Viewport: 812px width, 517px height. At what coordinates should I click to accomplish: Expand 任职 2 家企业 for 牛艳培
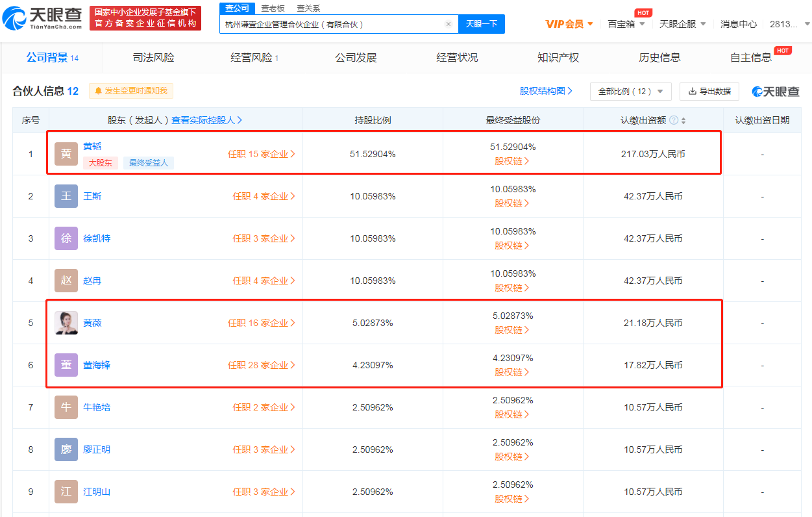(264, 407)
